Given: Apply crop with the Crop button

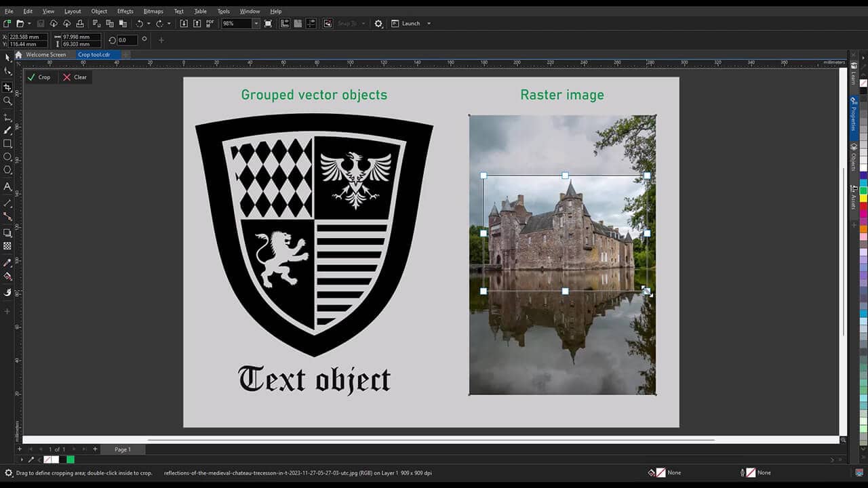Looking at the screenshot, I should point(39,77).
